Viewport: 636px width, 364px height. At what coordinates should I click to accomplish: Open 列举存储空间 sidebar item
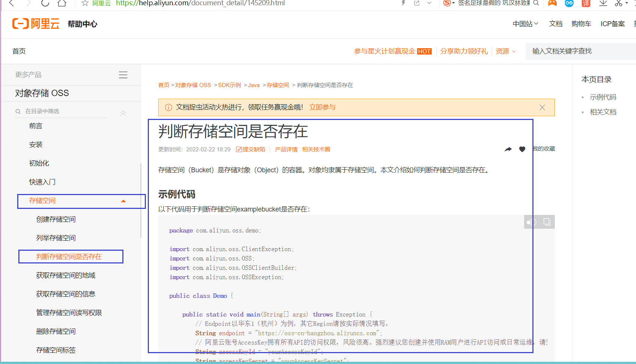click(56, 238)
